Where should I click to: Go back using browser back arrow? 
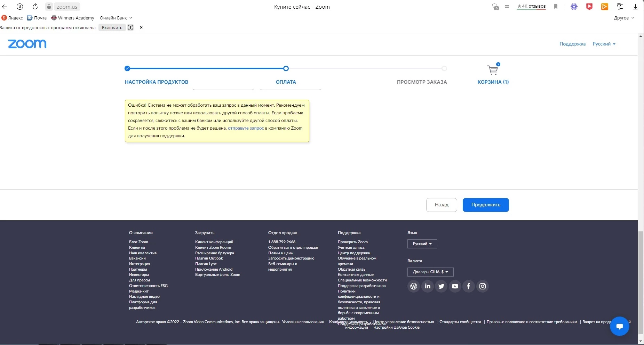(5, 7)
